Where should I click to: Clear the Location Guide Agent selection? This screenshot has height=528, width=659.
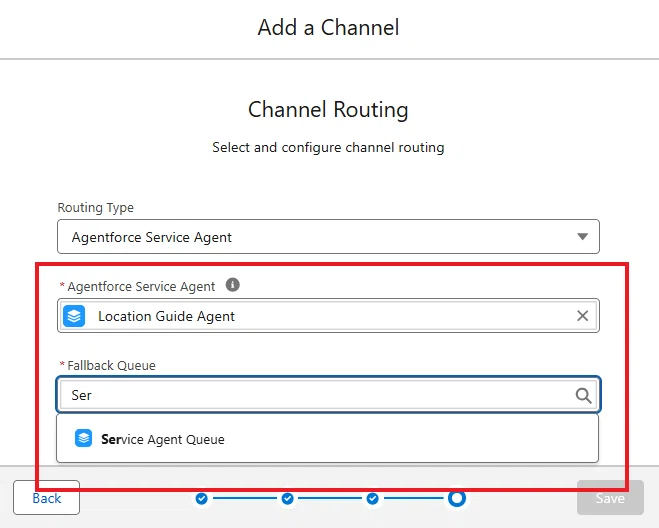coord(582,316)
